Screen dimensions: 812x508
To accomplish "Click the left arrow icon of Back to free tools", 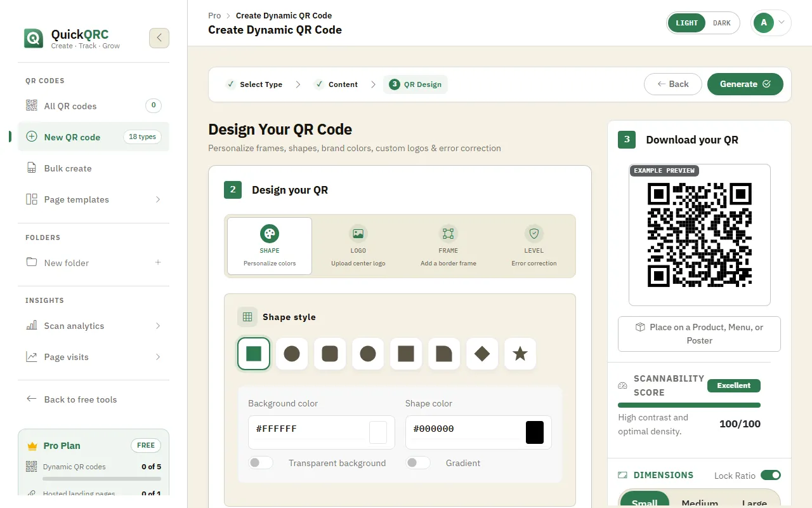I will (31, 399).
